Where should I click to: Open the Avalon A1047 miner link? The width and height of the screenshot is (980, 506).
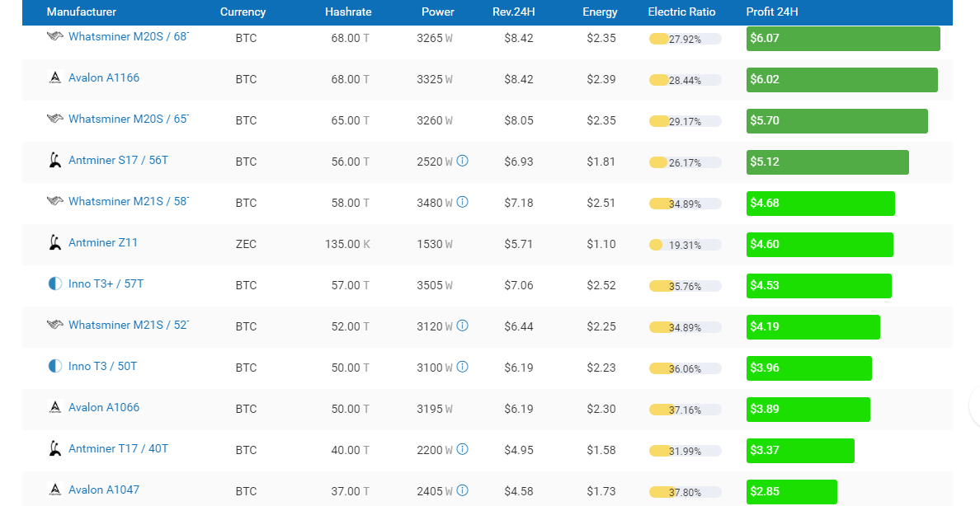tap(104, 490)
